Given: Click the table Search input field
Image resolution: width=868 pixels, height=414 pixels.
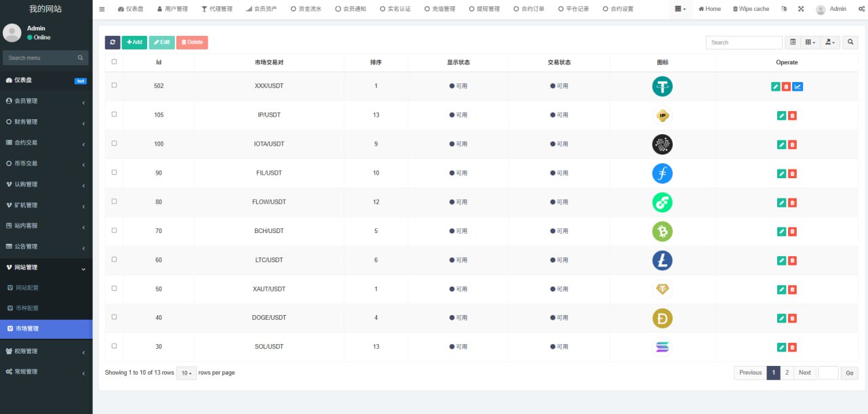Looking at the screenshot, I should point(744,42).
